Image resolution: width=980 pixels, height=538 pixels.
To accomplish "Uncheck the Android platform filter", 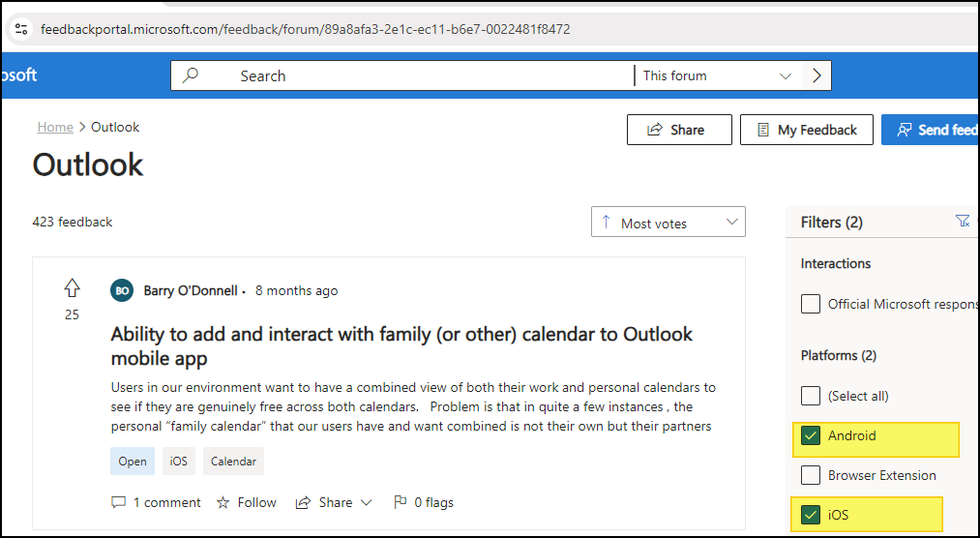I will (x=811, y=435).
